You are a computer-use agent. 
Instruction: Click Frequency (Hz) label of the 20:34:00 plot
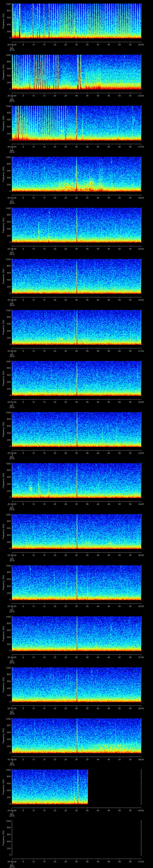[3, 531]
